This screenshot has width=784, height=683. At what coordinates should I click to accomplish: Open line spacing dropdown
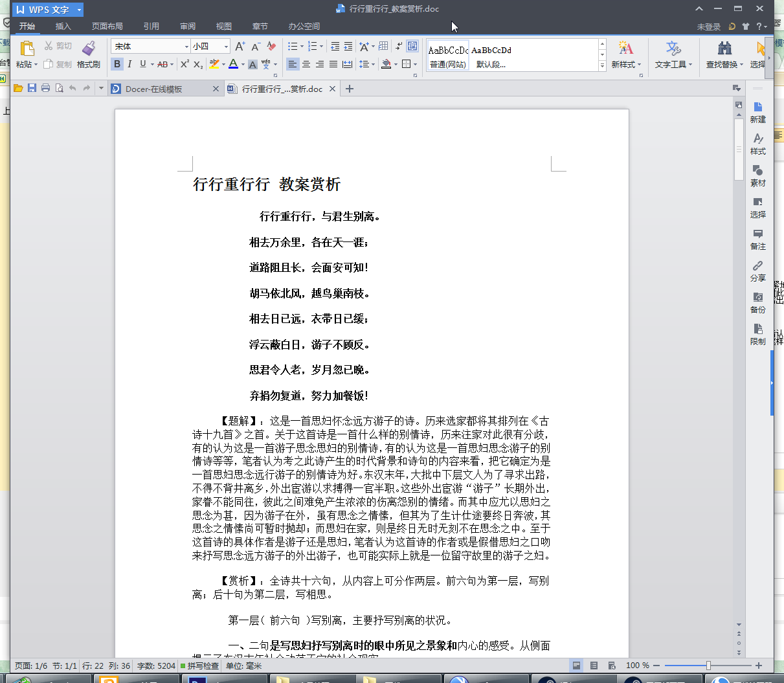click(366, 64)
